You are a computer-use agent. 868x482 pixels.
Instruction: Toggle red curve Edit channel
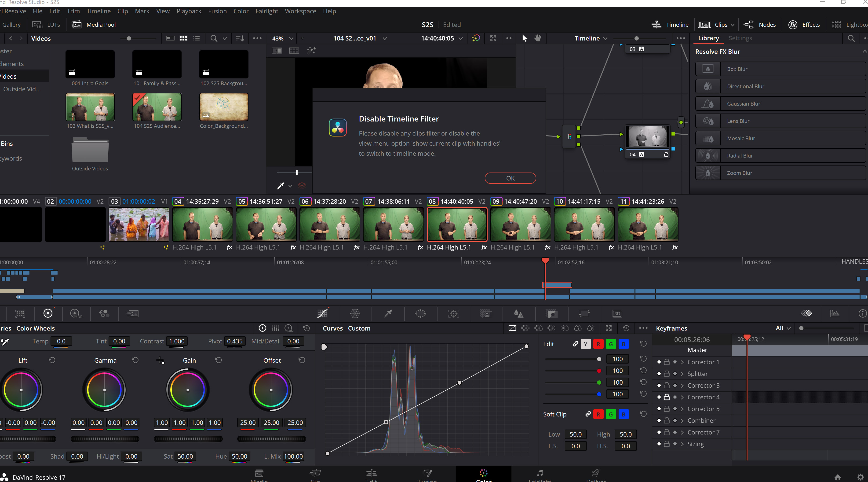click(598, 344)
